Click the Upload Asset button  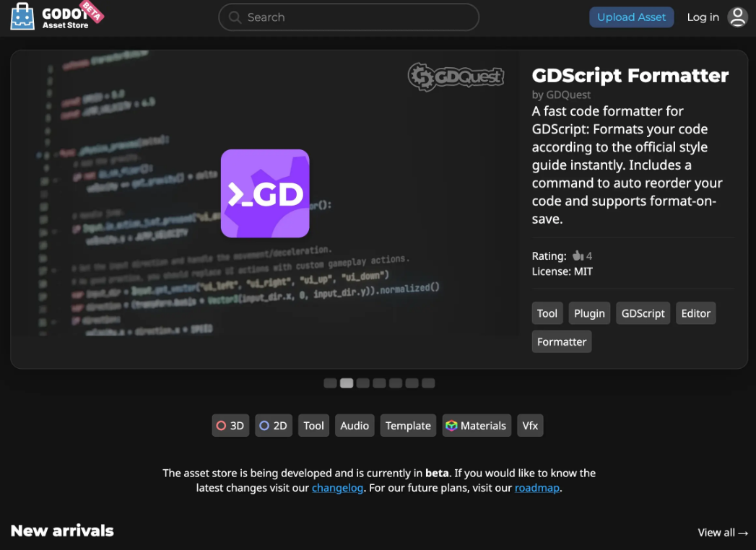tap(631, 17)
